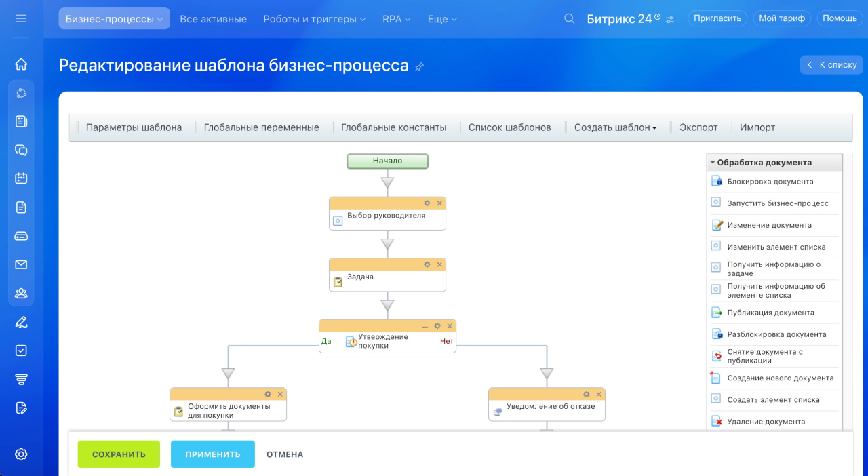Image resolution: width=868 pixels, height=476 pixels.
Task: Click insert arrow on Нет branch
Action: (x=547, y=373)
